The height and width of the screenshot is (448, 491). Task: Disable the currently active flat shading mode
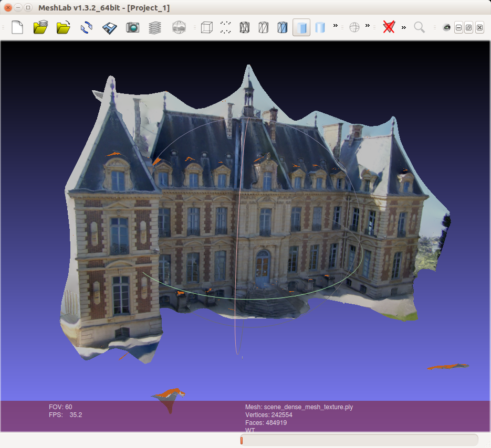[x=301, y=27]
